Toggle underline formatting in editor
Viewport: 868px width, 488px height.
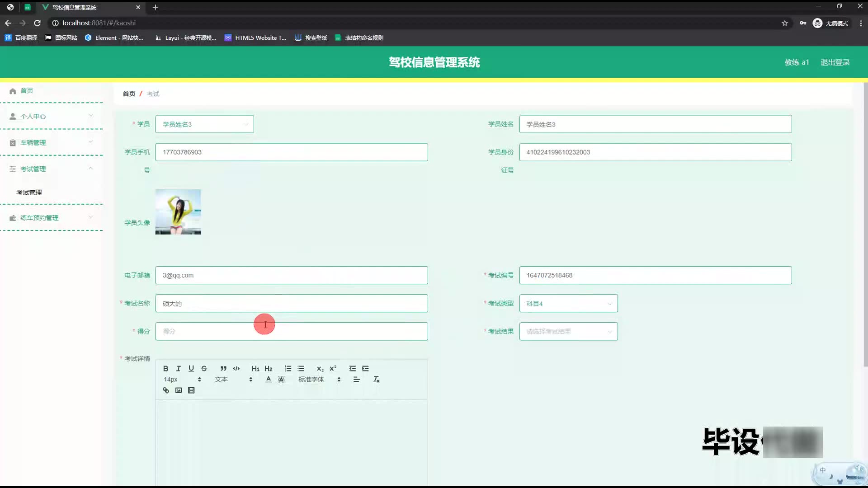click(x=191, y=369)
